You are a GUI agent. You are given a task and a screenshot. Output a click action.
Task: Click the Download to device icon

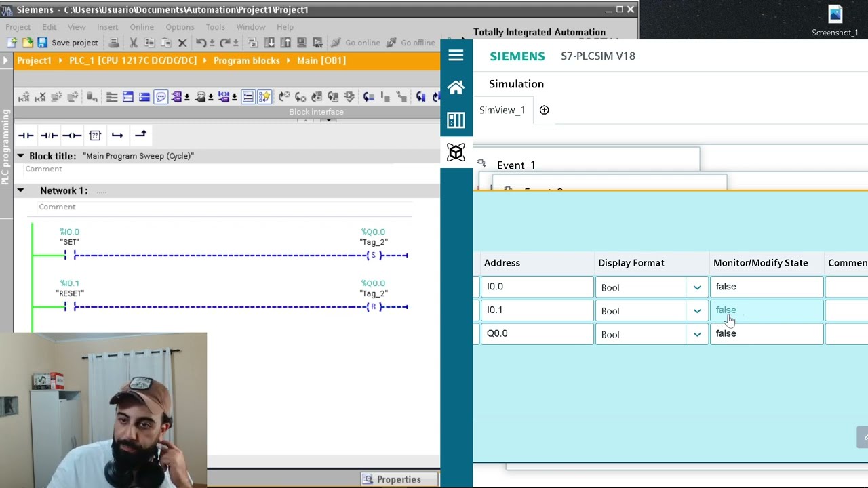269,43
